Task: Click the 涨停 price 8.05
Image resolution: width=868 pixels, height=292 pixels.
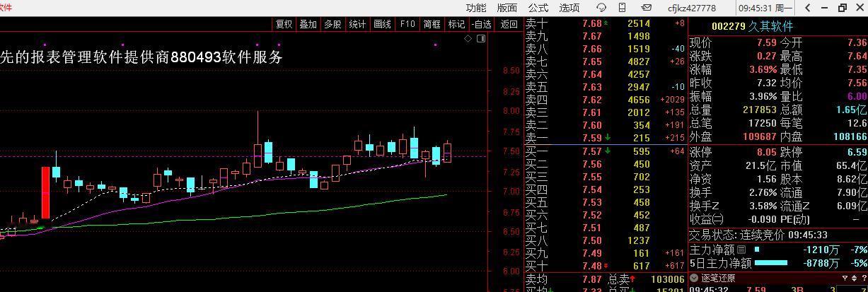Action: 766,152
